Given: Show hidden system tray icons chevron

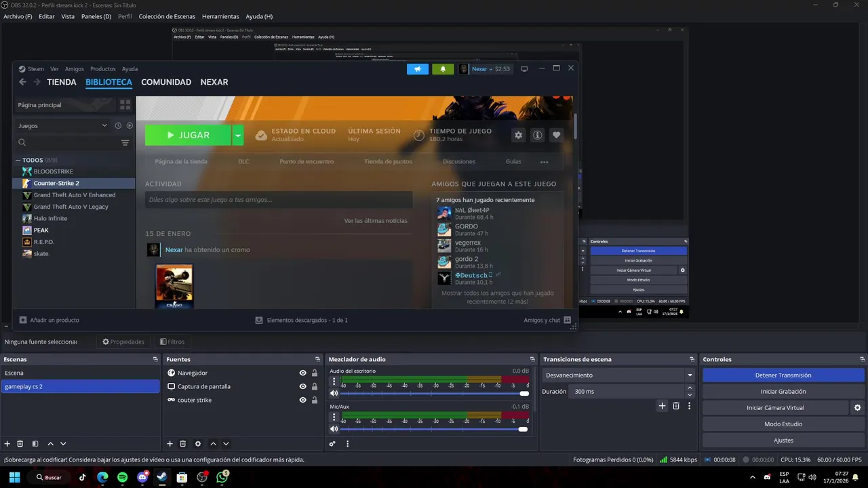Looking at the screenshot, I should [x=753, y=477].
